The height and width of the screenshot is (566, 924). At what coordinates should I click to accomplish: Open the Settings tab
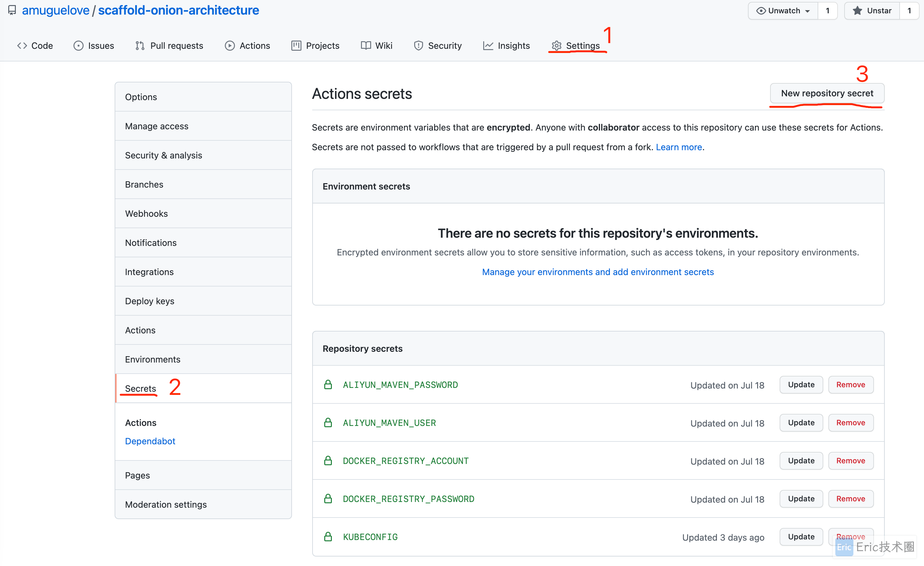pos(576,46)
